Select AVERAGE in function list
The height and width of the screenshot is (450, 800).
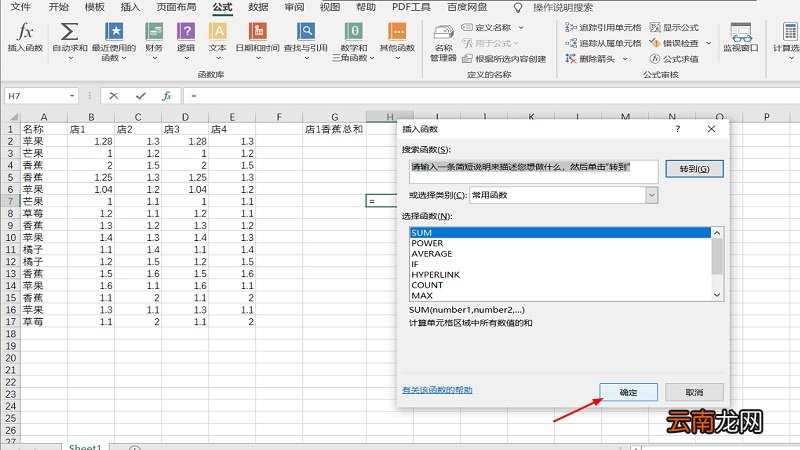560,254
